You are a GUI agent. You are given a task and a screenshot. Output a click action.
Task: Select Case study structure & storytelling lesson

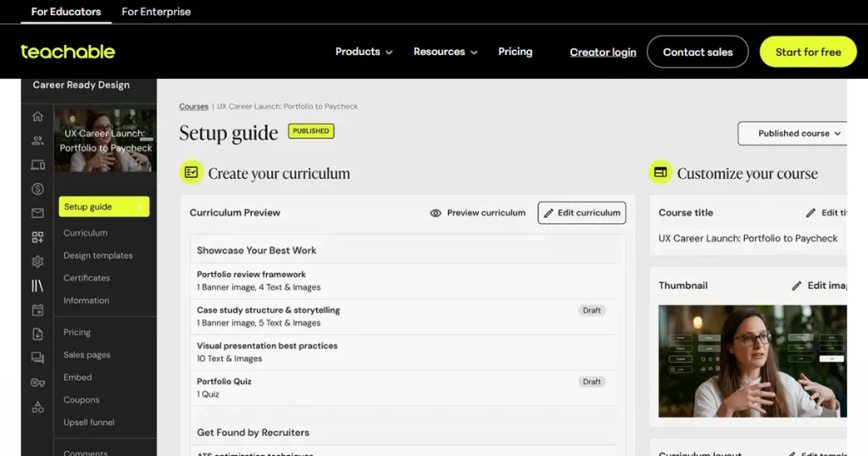[x=403, y=316]
